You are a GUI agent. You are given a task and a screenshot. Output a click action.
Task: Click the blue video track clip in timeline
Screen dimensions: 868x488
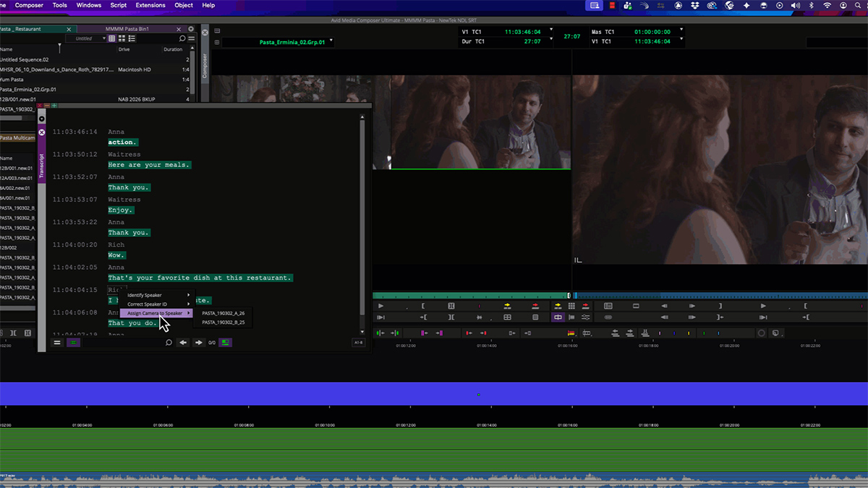[434, 393]
